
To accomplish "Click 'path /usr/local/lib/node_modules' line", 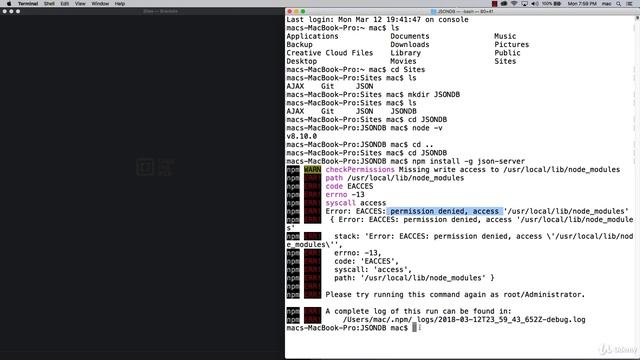I will click(x=395, y=178).
